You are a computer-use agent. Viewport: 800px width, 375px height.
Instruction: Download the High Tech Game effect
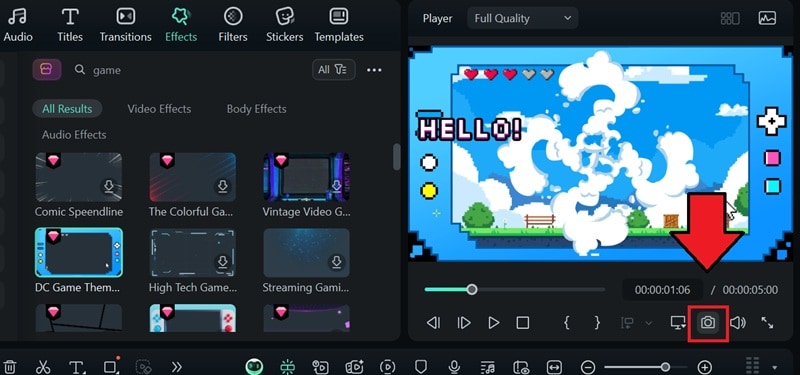point(222,262)
